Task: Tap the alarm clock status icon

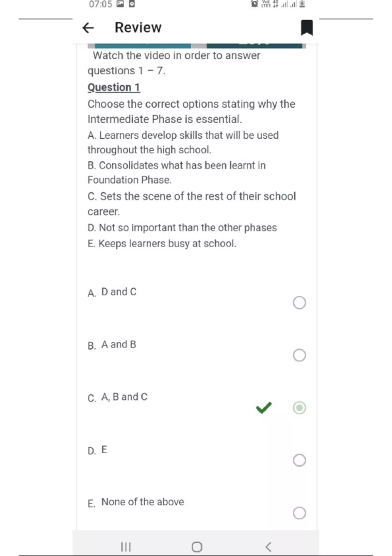Action: (254, 4)
